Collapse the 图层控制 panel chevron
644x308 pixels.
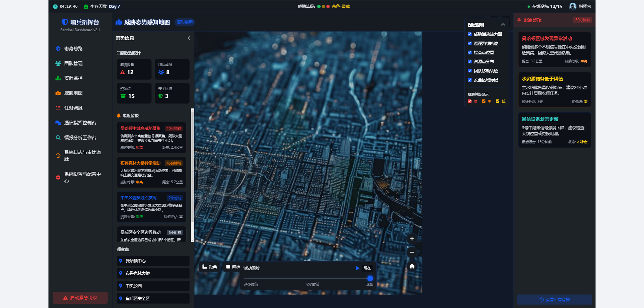(x=503, y=25)
